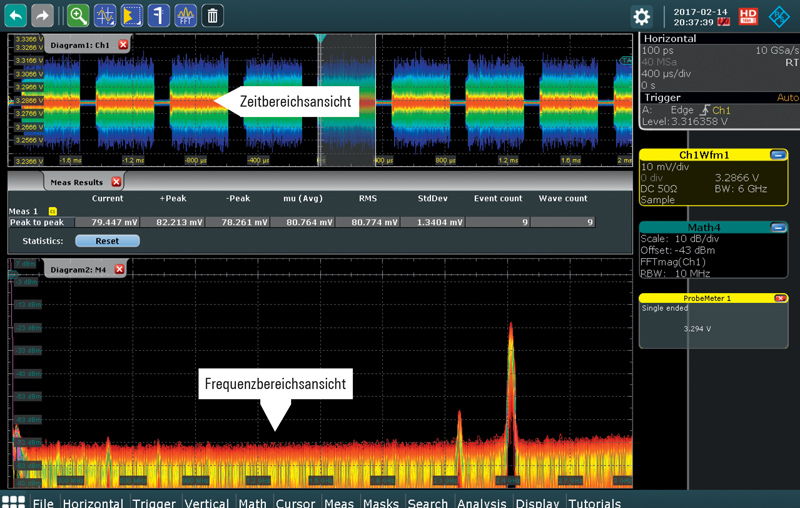This screenshot has width=800, height=508.
Task: Click the HD mode indicator icon
Action: 748,16
